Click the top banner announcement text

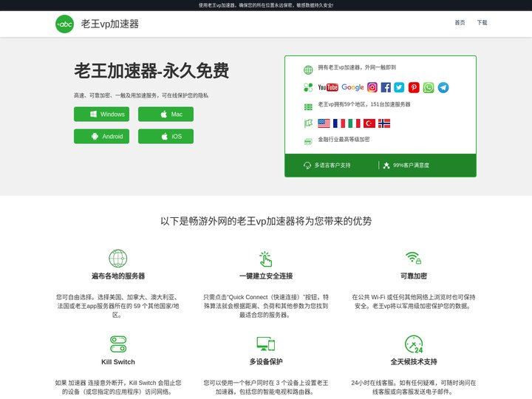tap(266, 5)
